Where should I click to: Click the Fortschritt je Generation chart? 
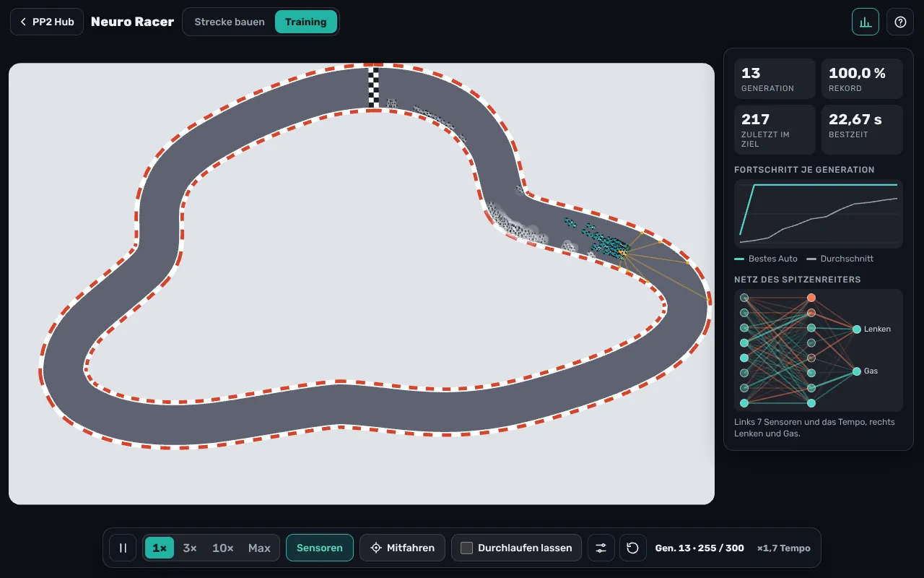pos(819,214)
